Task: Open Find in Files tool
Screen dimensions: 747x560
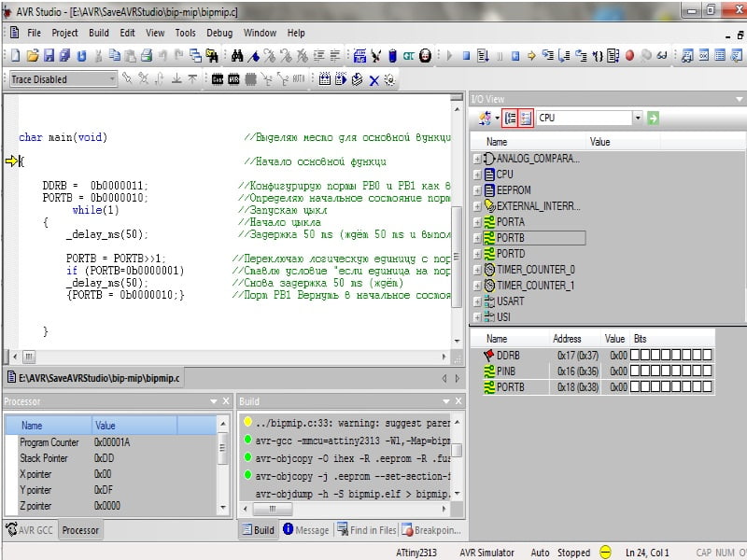Action: pos(212,56)
